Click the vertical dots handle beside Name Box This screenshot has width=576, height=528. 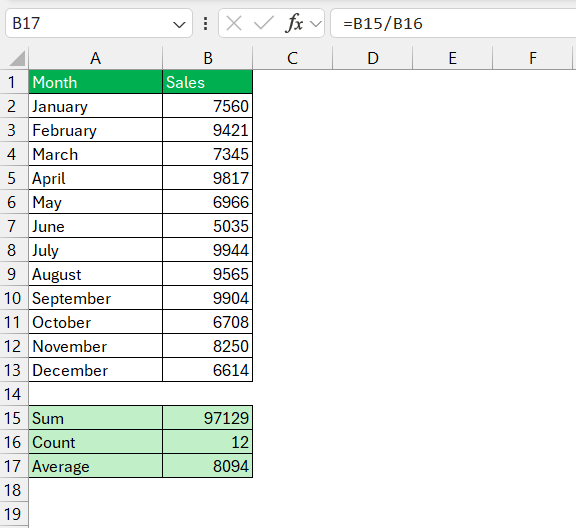[205, 24]
